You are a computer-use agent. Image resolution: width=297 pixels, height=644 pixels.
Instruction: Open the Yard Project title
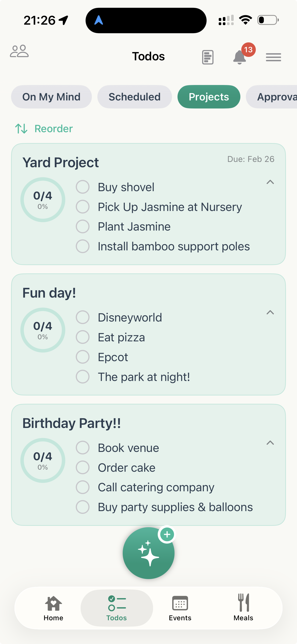pos(61,163)
